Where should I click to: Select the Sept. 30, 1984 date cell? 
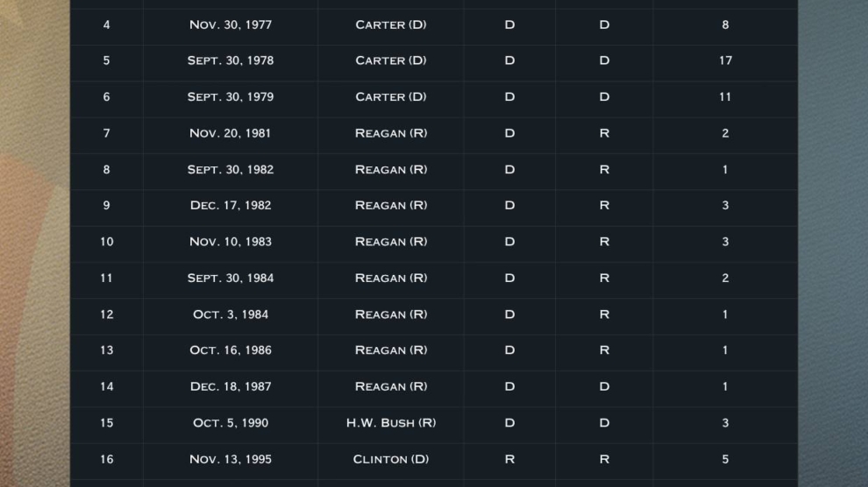[231, 279]
